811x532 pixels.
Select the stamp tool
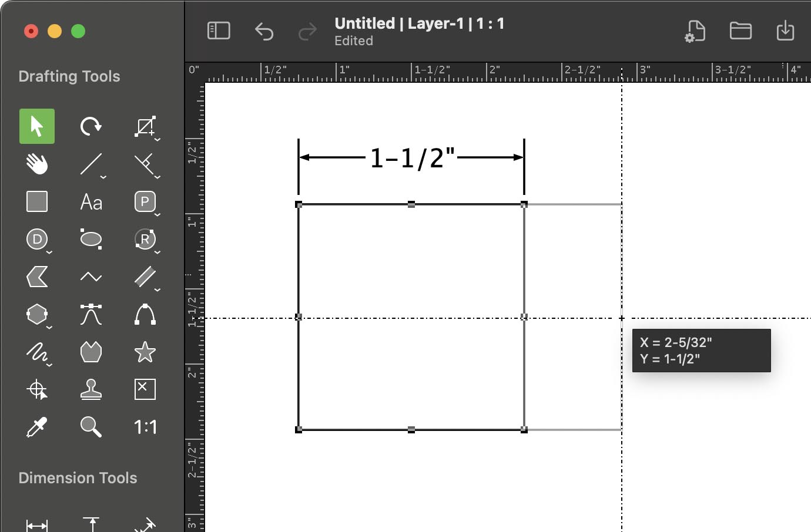(91, 389)
